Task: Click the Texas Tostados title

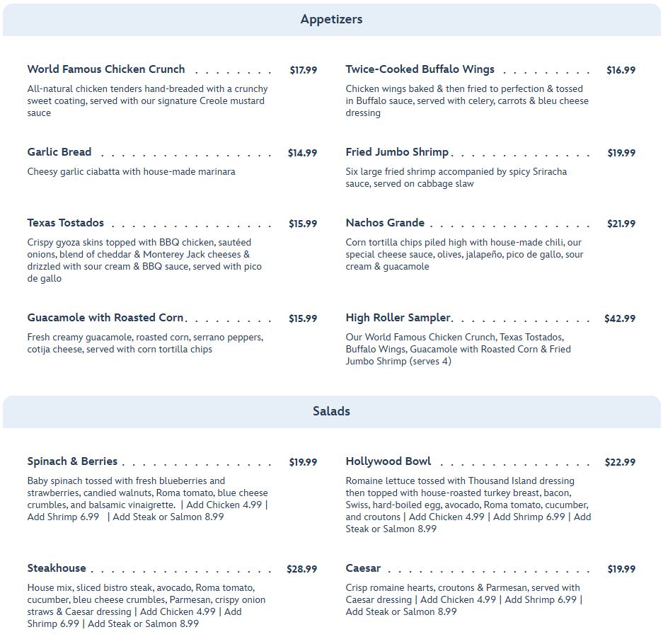Action: 66,223
